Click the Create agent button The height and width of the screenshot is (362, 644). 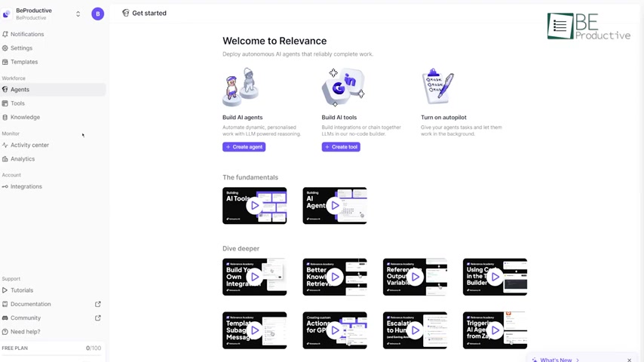[x=244, y=147]
